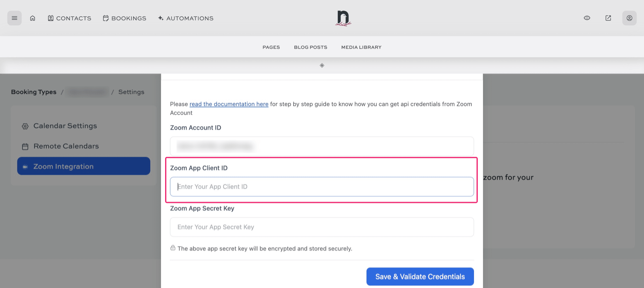
Task: Open the BOOKINGS menu
Action: 124,18
